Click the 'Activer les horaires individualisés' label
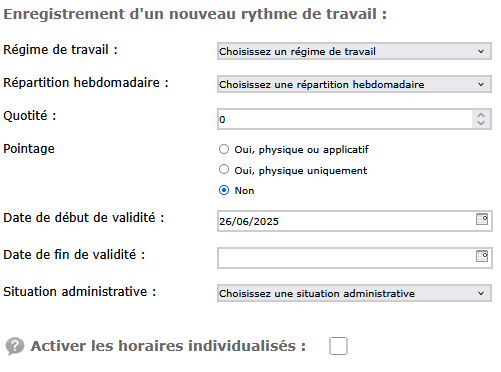501x372 pixels. (x=168, y=346)
